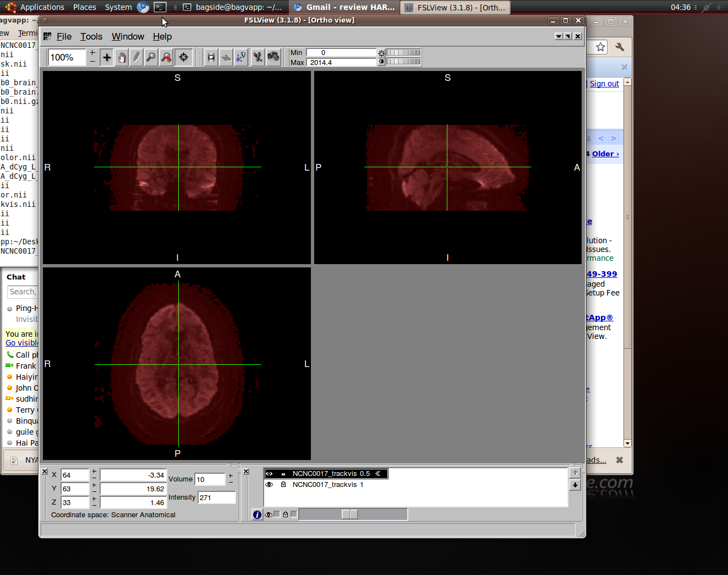Toggle lock on NCNC0017_trackvis 1 layer
The height and width of the screenshot is (575, 728).
pos(283,485)
